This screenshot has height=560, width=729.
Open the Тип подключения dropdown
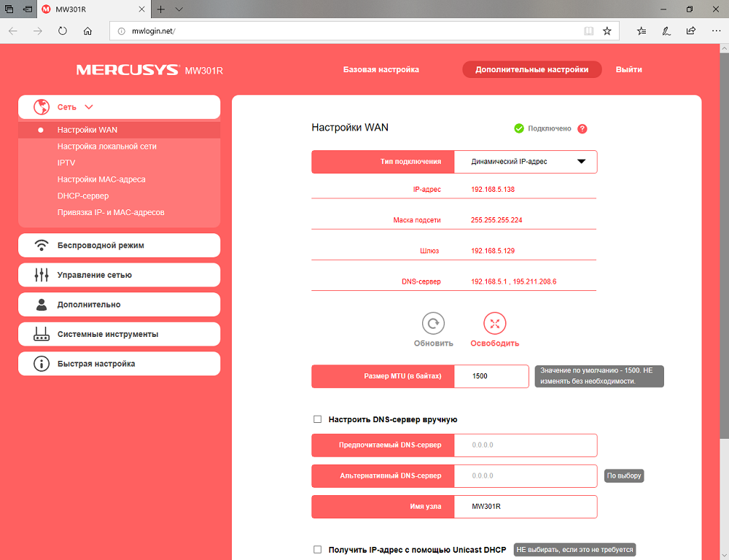click(526, 162)
